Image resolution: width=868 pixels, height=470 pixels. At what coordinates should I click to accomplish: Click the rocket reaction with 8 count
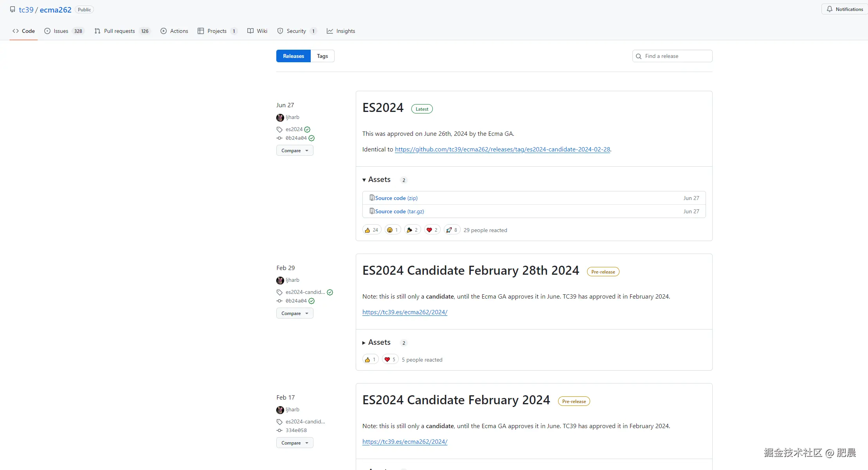452,230
